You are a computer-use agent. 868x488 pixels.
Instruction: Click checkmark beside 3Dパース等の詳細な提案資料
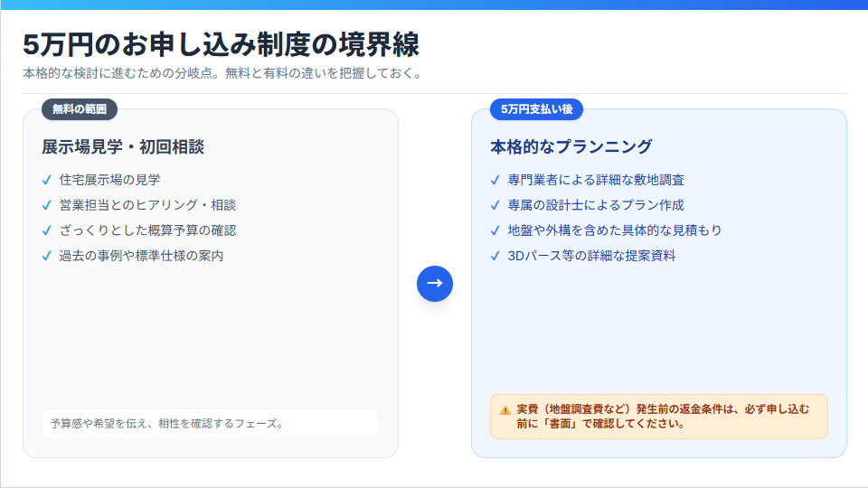click(x=495, y=256)
